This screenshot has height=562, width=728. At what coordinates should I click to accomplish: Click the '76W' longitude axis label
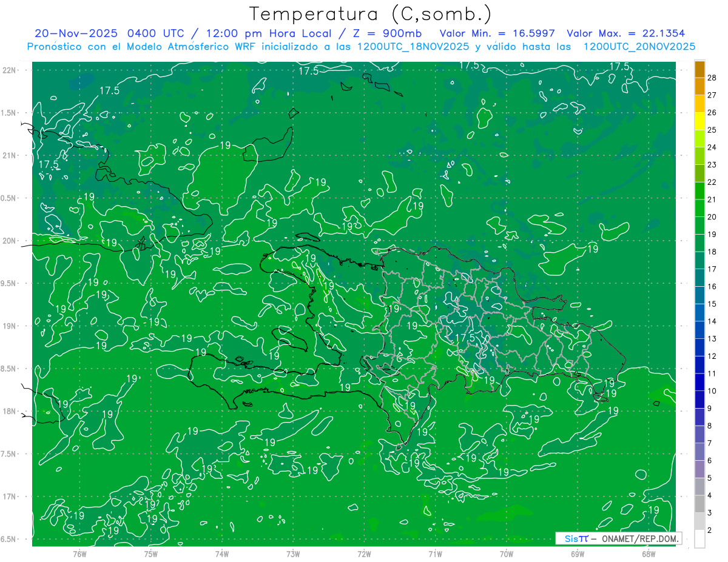click(x=79, y=554)
